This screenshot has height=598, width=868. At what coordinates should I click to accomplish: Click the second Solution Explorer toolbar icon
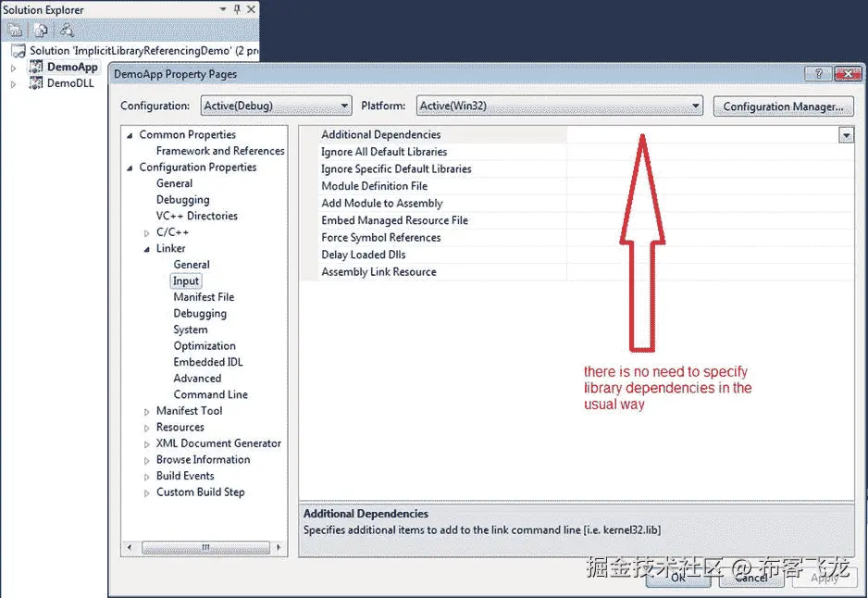(41, 30)
